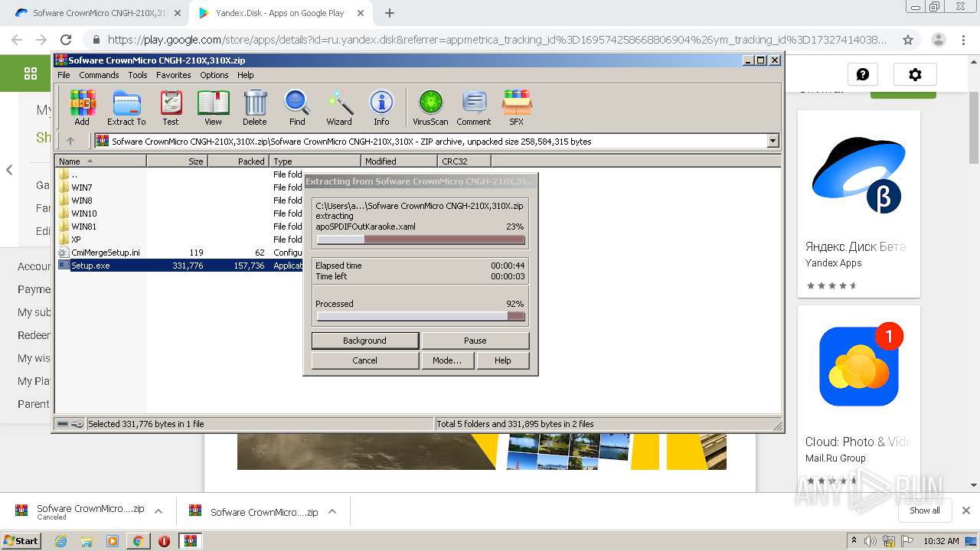
Task: Click the Find magnifier icon
Action: (297, 107)
